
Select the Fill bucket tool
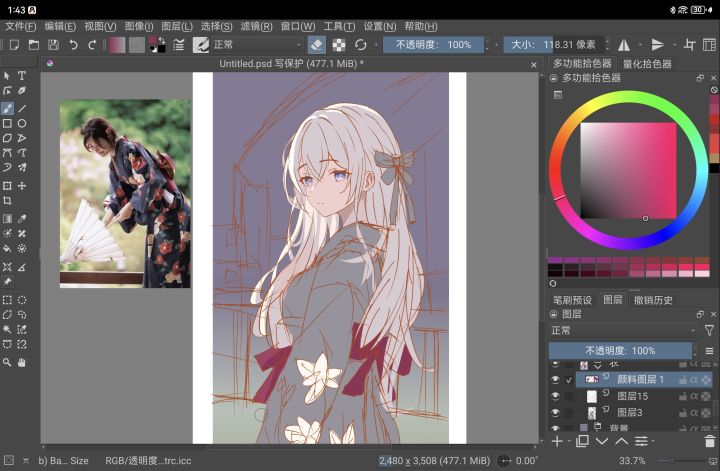coord(7,248)
